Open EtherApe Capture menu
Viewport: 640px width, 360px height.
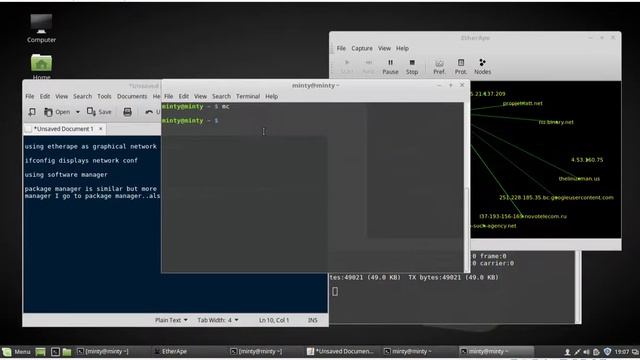pyautogui.click(x=362, y=48)
